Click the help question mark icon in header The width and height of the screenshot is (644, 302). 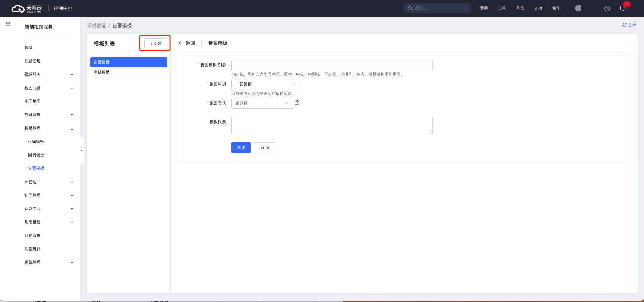pos(607,9)
